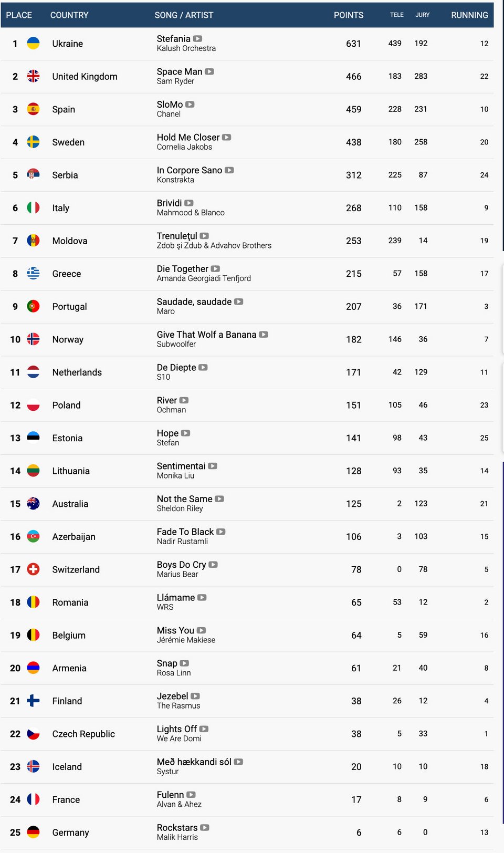The width and height of the screenshot is (504, 853).
Task: Click the TELE column header
Action: click(x=397, y=15)
